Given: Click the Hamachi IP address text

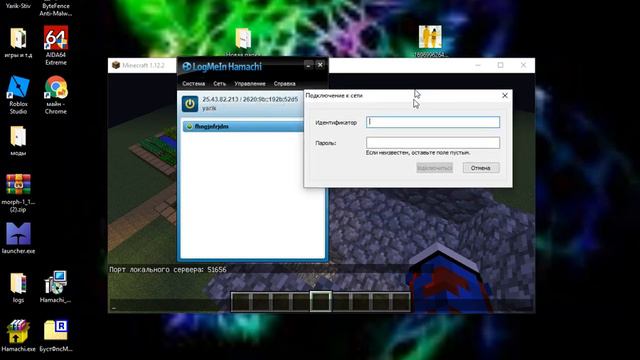Looking at the screenshot, I should coord(250,99).
